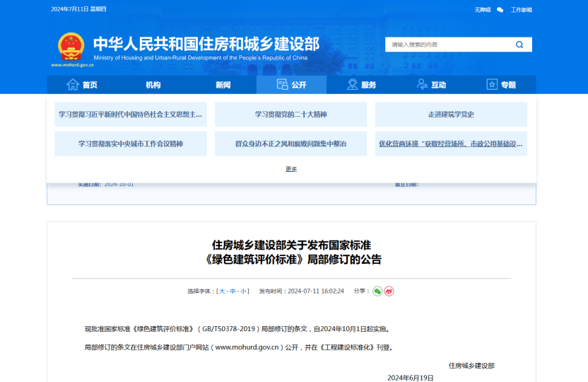Click the national emblem logo
The image size is (588, 382).
click(x=71, y=47)
